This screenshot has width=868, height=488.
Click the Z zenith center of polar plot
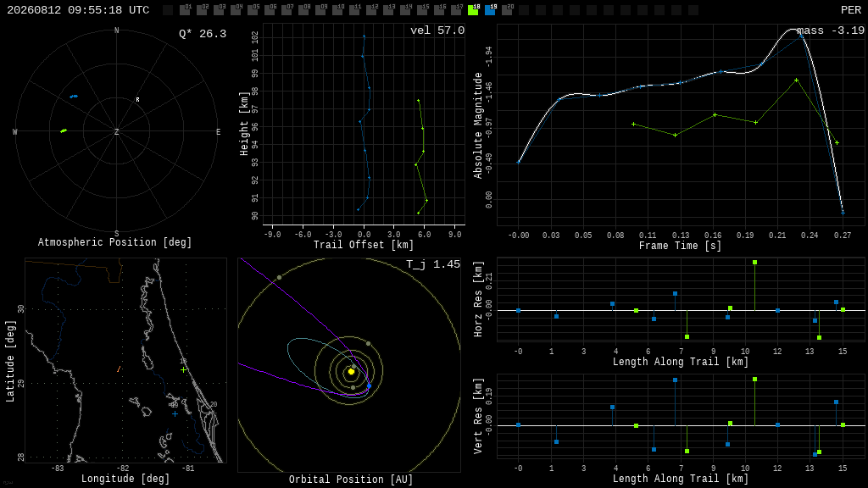point(116,131)
